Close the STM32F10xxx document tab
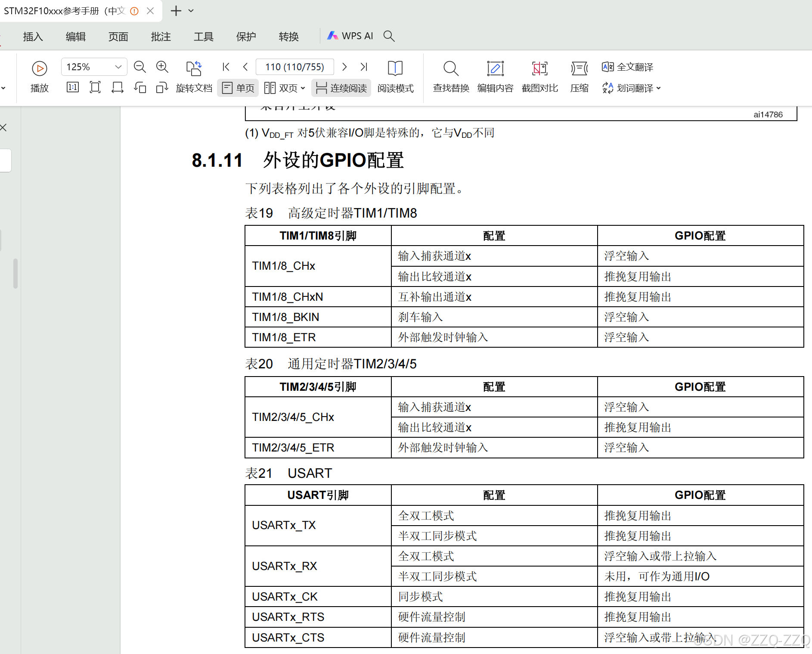This screenshot has height=654, width=812. pos(150,11)
